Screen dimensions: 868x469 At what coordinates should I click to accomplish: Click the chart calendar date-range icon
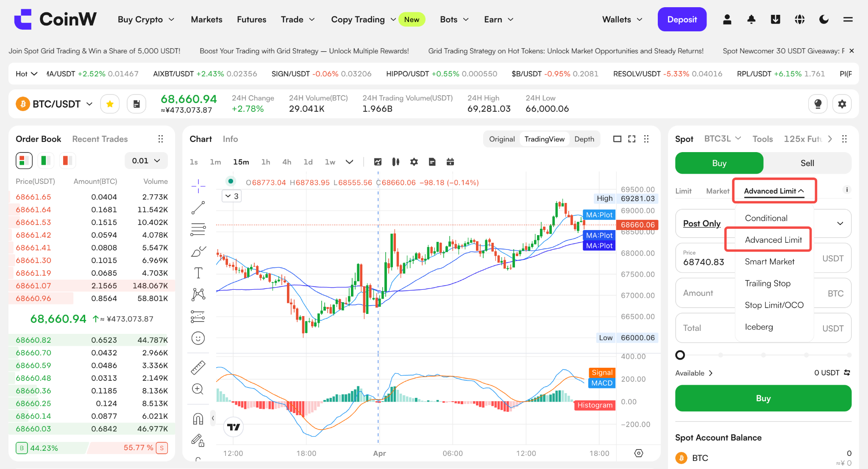tap(451, 162)
